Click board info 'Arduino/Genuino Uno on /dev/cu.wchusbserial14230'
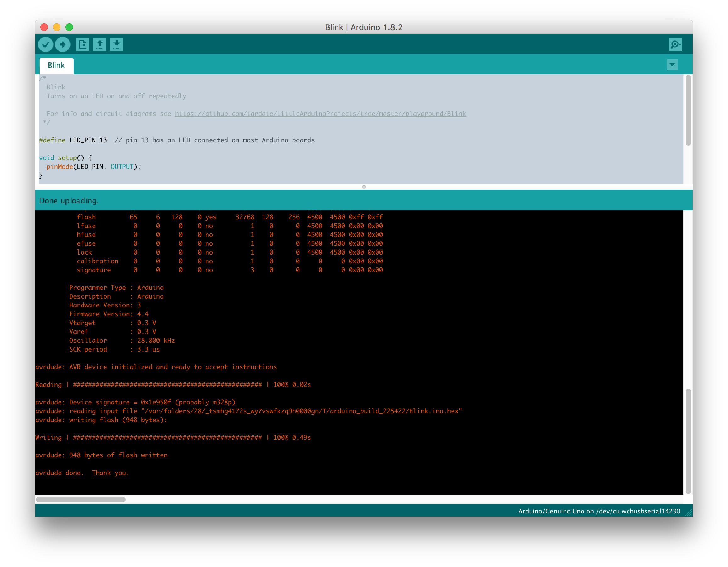 click(599, 511)
